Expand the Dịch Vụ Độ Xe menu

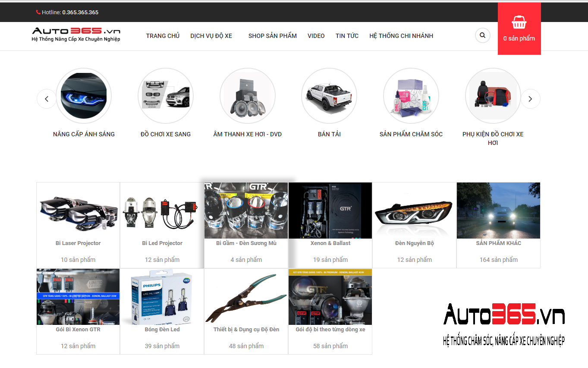coord(211,36)
